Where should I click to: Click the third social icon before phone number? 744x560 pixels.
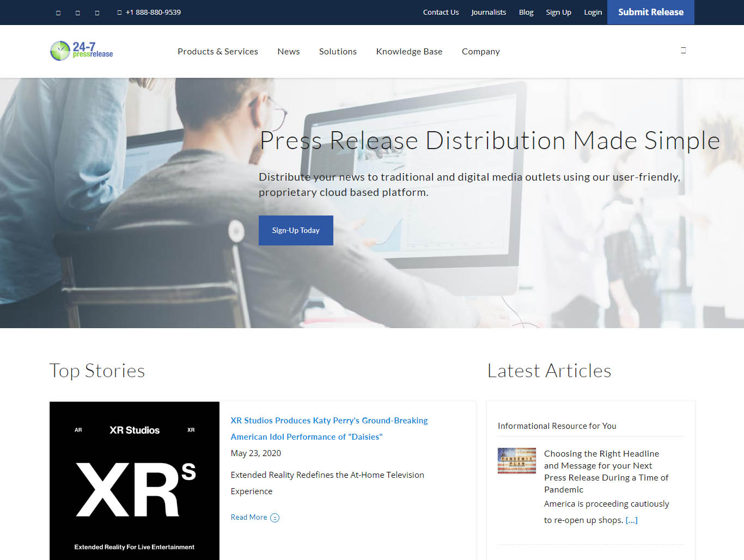pos(97,13)
